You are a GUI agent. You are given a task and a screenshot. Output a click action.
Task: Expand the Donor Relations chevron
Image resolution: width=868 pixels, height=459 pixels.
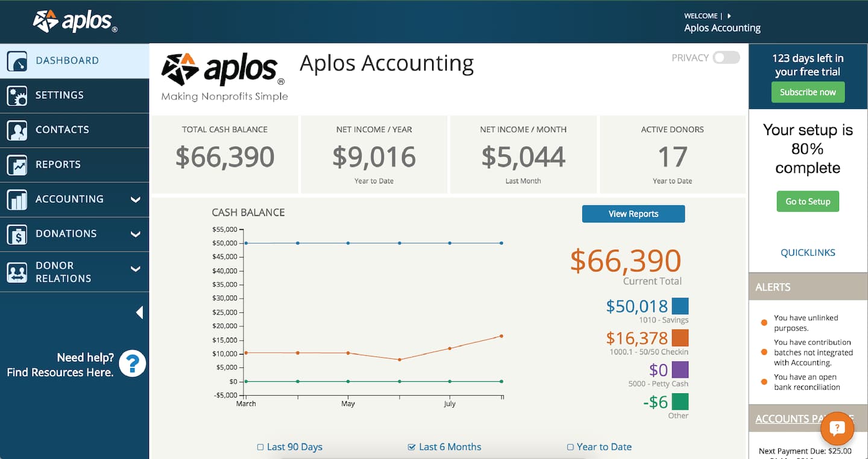pos(136,269)
